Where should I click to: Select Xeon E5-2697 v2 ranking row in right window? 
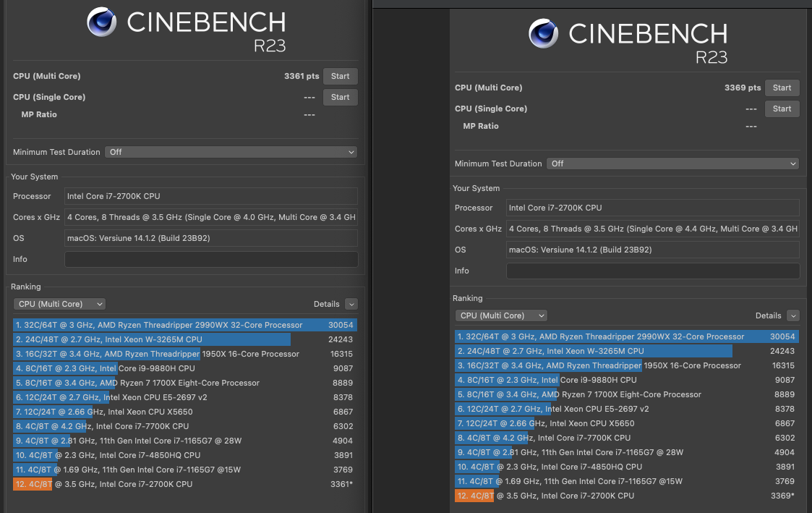[x=627, y=409]
